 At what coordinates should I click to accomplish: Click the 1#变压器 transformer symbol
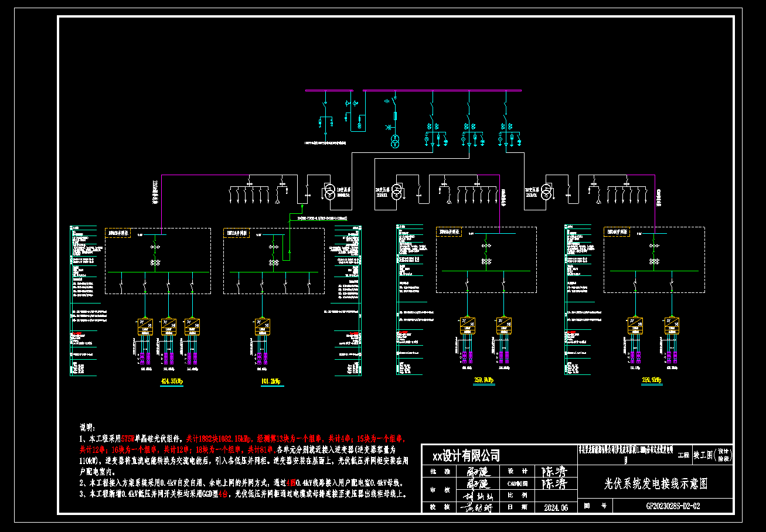329,191
